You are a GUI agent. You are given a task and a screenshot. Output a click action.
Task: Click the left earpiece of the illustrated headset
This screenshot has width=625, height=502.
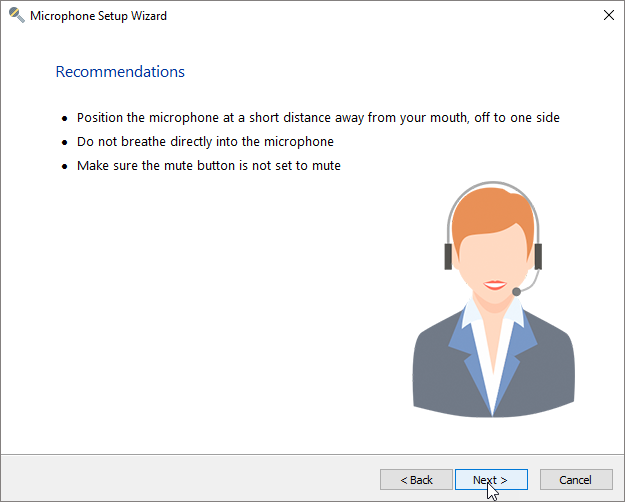448,256
